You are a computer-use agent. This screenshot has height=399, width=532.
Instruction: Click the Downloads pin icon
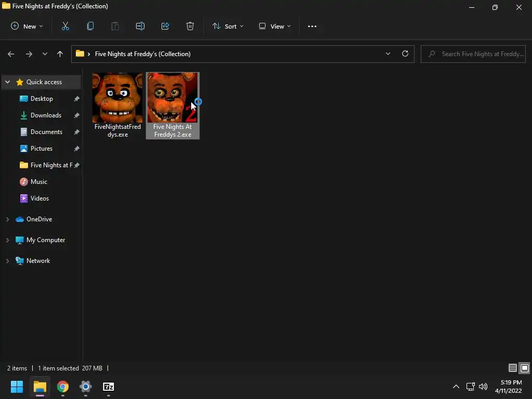point(77,115)
